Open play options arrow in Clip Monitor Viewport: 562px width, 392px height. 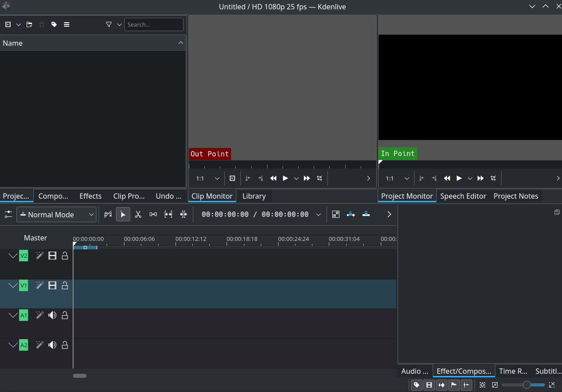296,178
